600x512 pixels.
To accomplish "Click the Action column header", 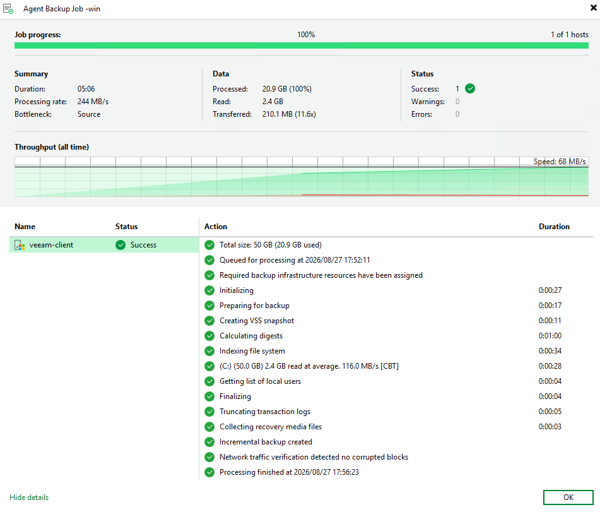I will [215, 227].
